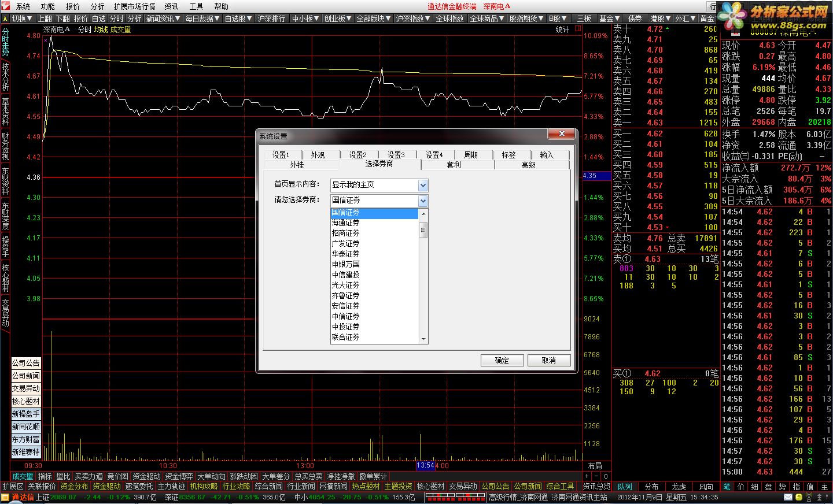Open the 自选股 toolbar dropdown

point(238,18)
